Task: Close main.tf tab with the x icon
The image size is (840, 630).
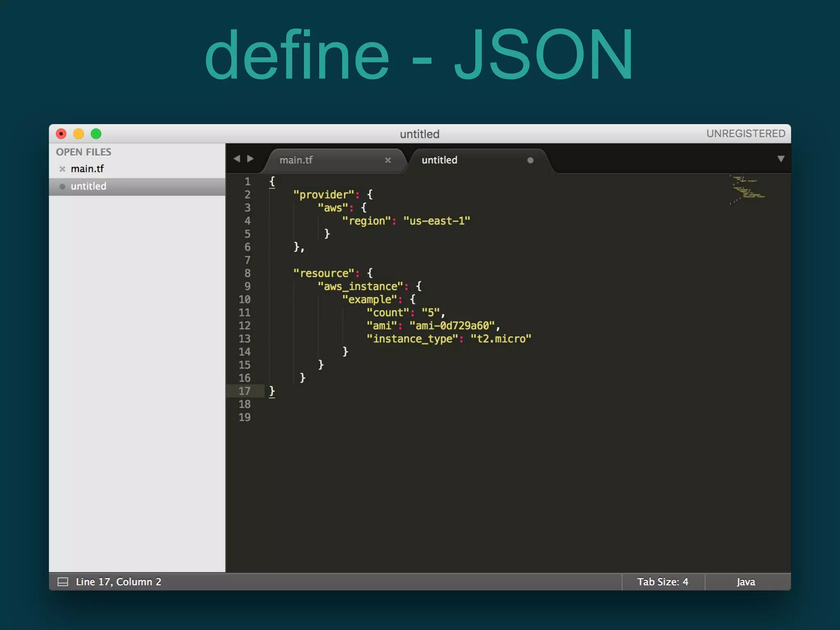Action: pos(388,160)
